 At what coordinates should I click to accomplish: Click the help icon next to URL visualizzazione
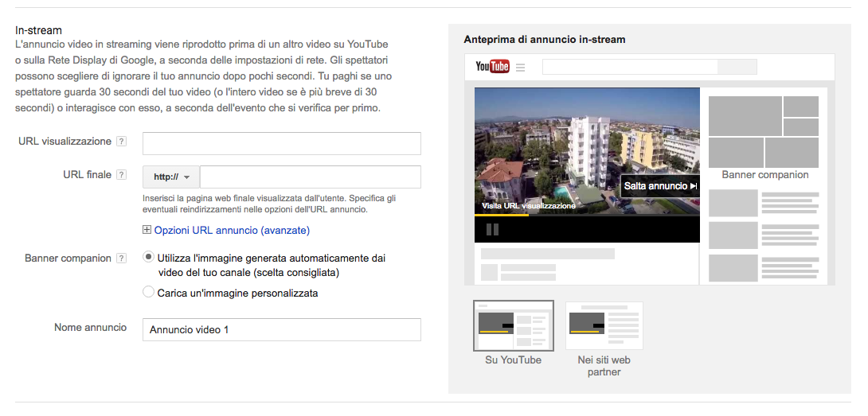[x=121, y=142]
